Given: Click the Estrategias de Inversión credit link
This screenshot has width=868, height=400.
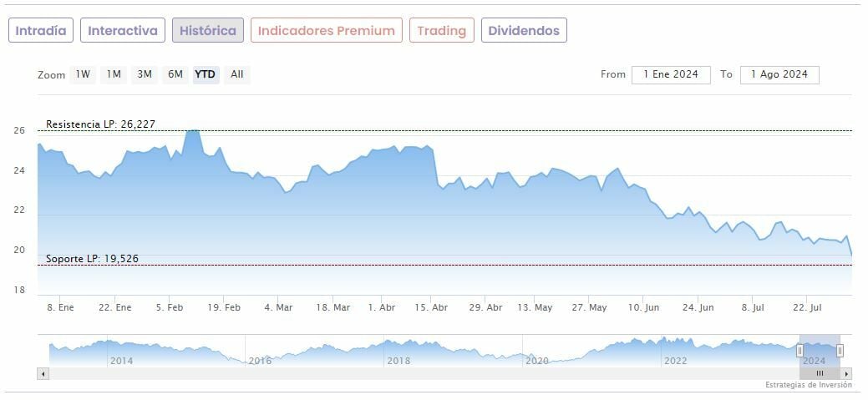Looking at the screenshot, I should (808, 385).
